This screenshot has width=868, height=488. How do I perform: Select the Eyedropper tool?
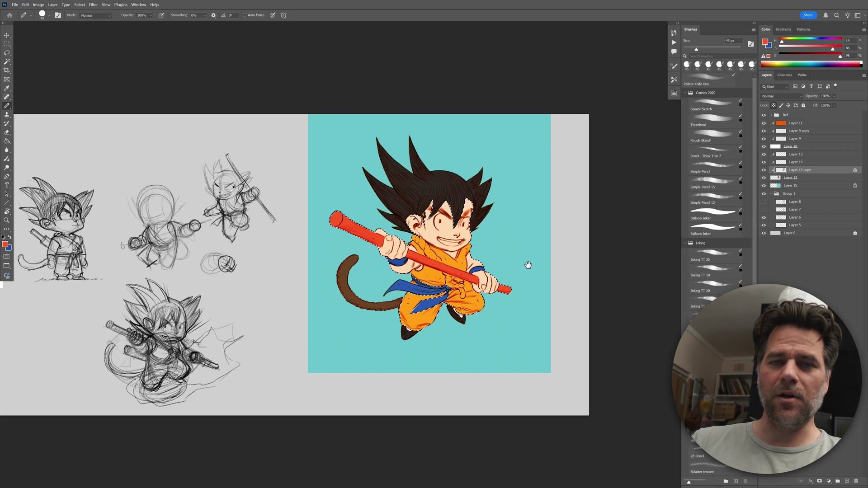click(6, 88)
